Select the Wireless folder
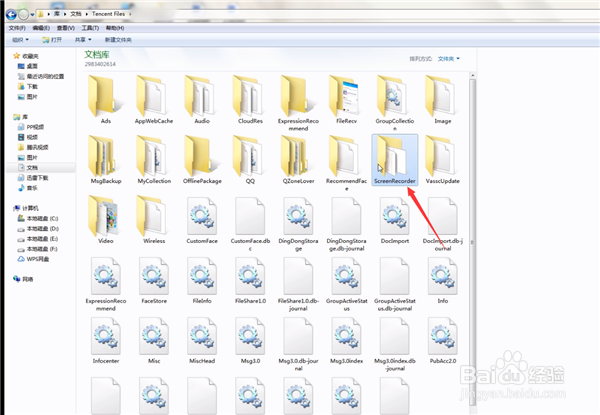Screen dimensions: 600x415 (x=154, y=220)
